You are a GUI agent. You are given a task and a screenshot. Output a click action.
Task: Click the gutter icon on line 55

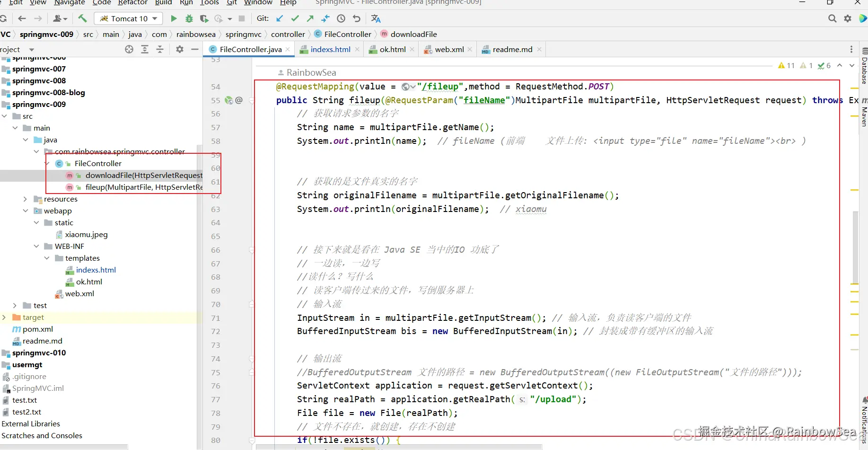(x=229, y=100)
